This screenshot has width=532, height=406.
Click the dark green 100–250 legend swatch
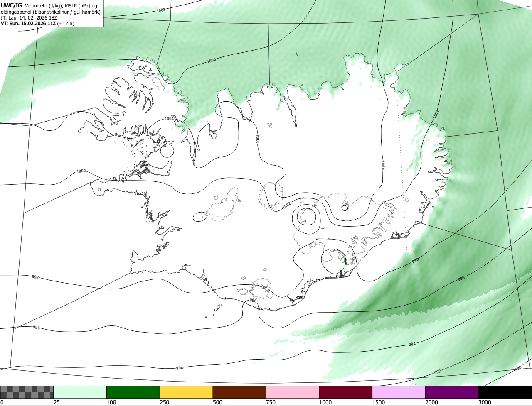[x=133, y=392]
